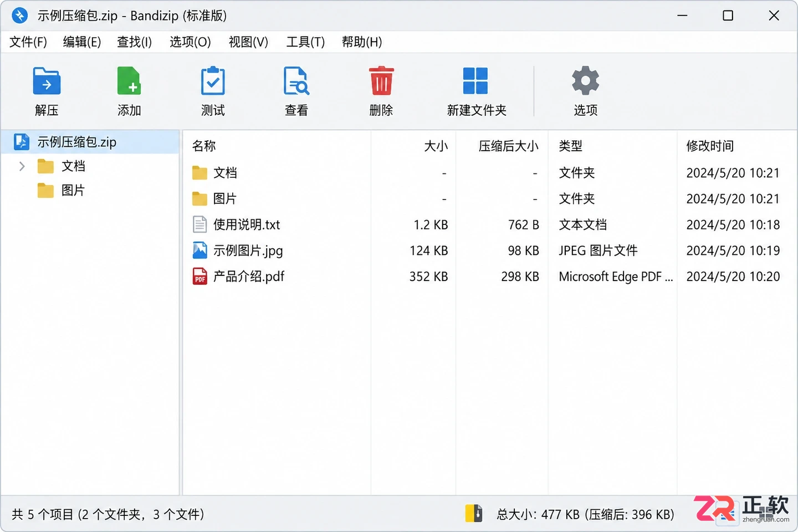Screen dimensions: 798x532
Task: Sort by the 类型 column header
Action: point(571,146)
